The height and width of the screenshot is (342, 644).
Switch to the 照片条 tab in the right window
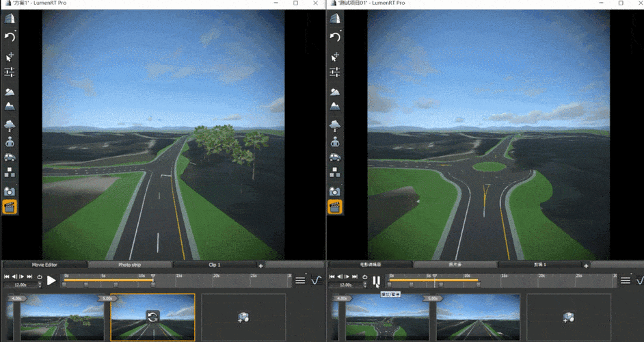[x=455, y=265]
